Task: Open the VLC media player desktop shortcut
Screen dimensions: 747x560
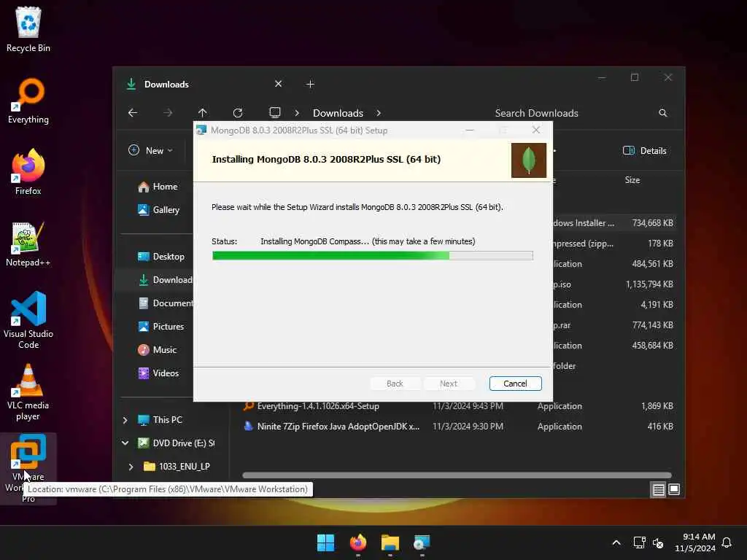Action: (28, 392)
